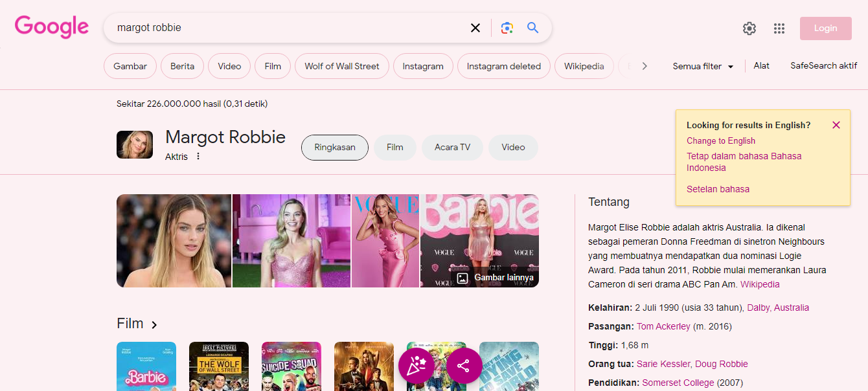This screenshot has width=868, height=391.
Task: Select the Film filter chip in top row
Action: tap(273, 66)
